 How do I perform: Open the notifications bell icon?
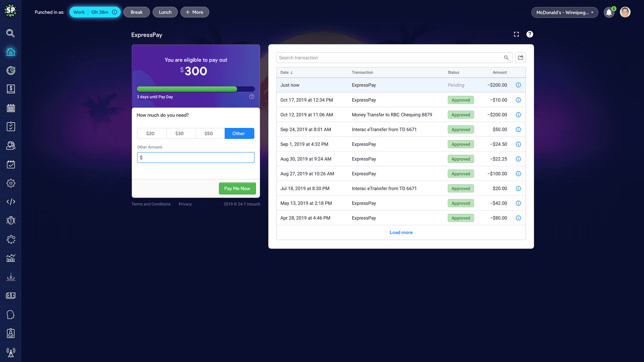click(609, 12)
